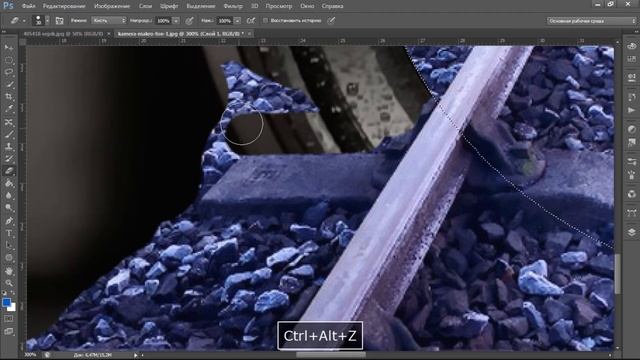Viewport: 640px width, 360px height.
Task: Select the Move tool
Action: pos(9,48)
